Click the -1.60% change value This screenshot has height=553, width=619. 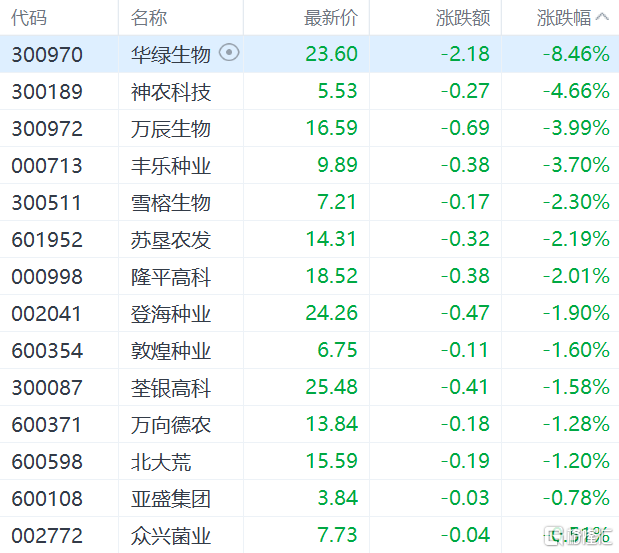tap(576, 350)
